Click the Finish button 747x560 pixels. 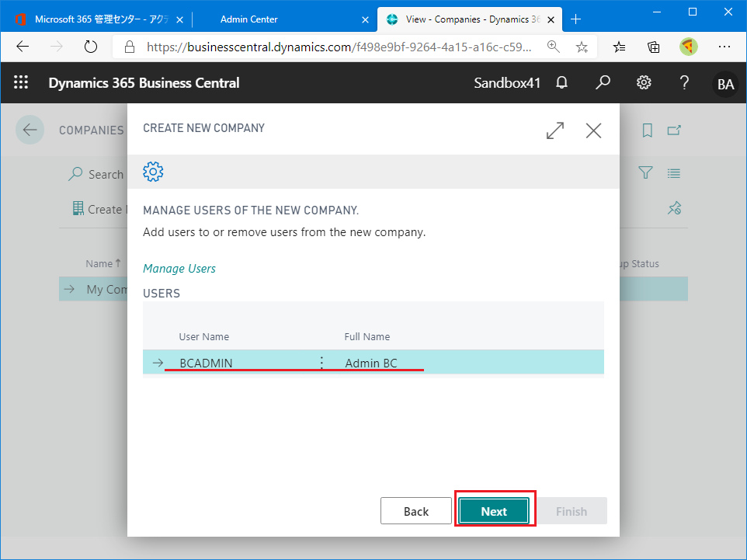572,511
